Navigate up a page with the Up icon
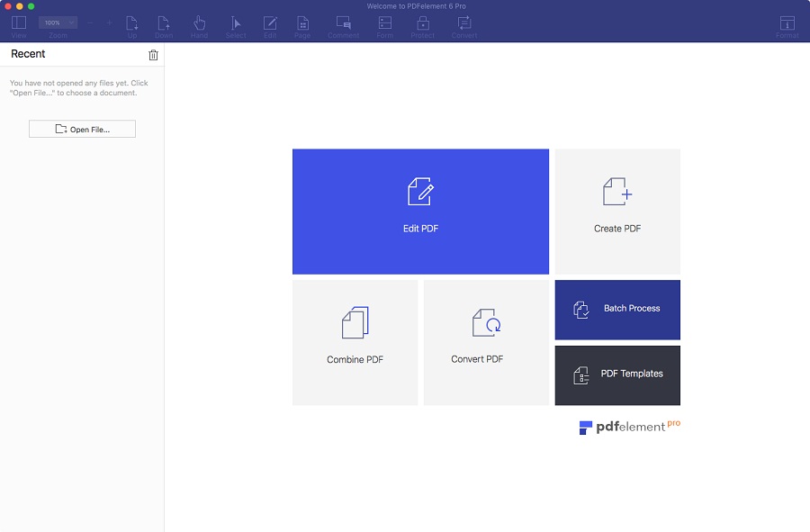 pos(131,23)
